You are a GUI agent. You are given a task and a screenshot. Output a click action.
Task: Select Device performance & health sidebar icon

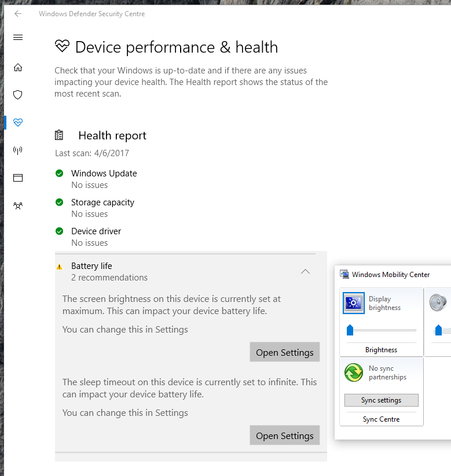(18, 123)
